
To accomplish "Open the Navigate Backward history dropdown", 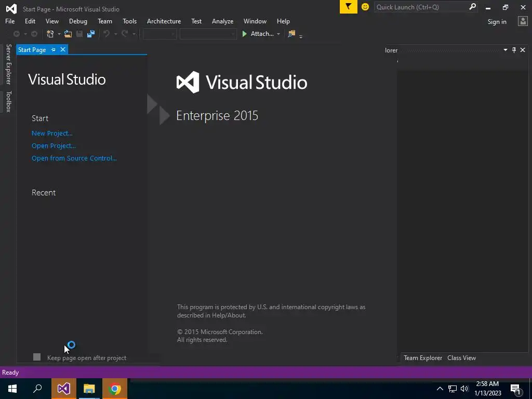I will 25,34.
